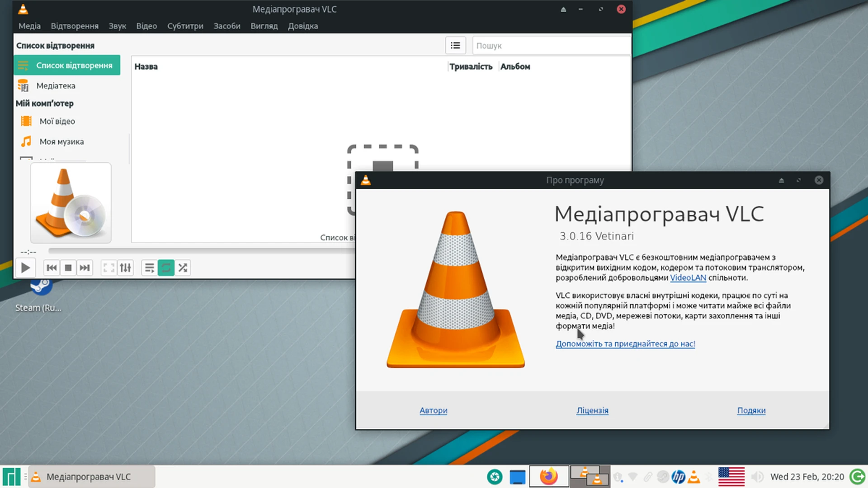Stop playback using the square Stop button
This screenshot has height=488, width=868.
(x=68, y=268)
